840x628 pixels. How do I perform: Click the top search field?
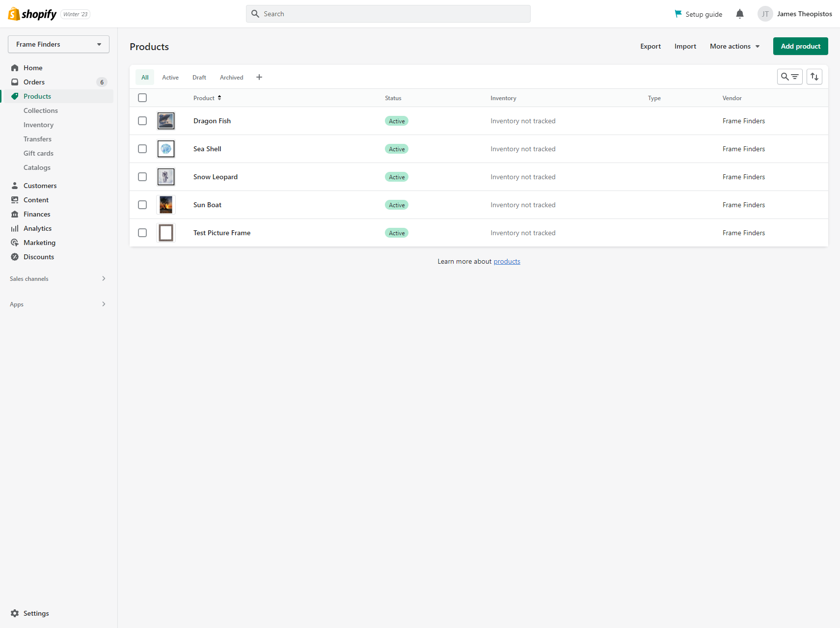click(388, 14)
